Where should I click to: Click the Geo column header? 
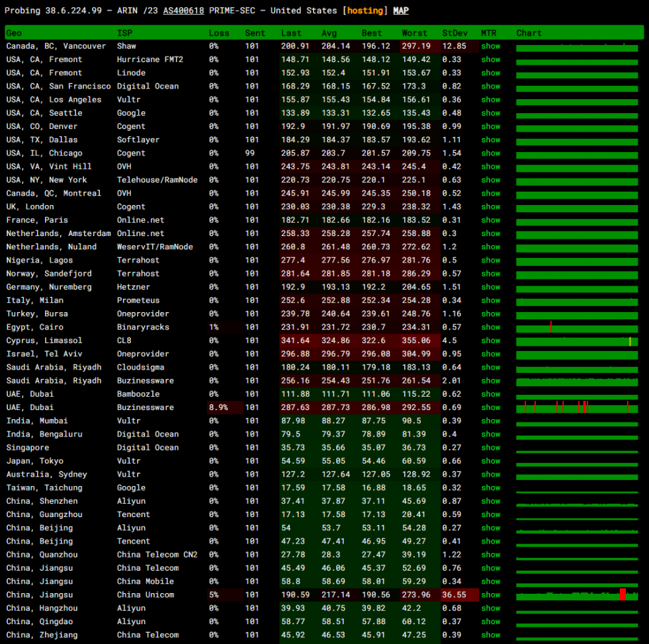pyautogui.click(x=14, y=33)
